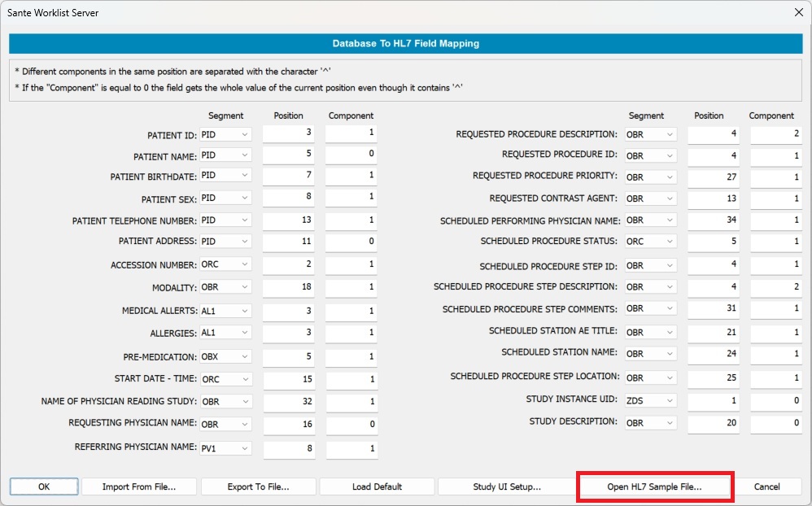The width and height of the screenshot is (812, 506).
Task: Click Requested Procedure Description component field
Action: (776, 134)
